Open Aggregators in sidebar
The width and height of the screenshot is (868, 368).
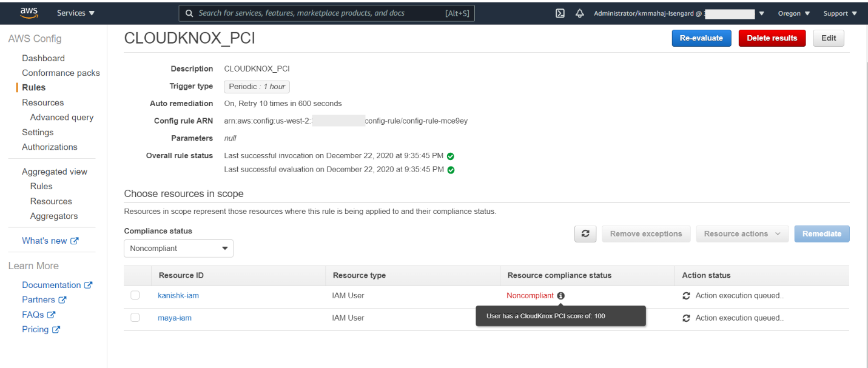[54, 216]
